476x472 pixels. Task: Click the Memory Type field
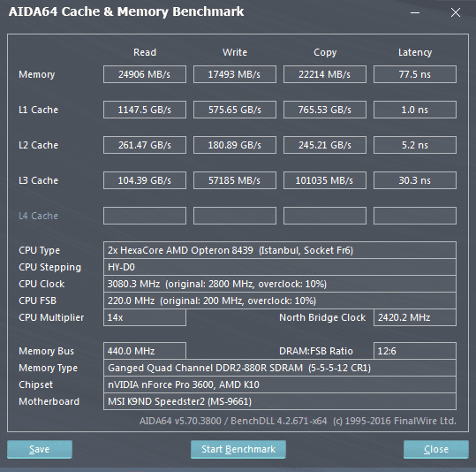pyautogui.click(x=280, y=368)
